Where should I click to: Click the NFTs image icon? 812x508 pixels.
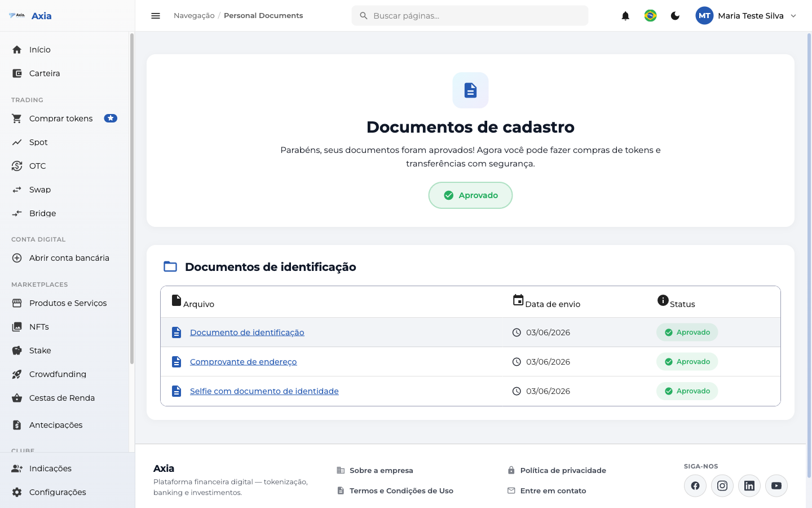(x=17, y=327)
